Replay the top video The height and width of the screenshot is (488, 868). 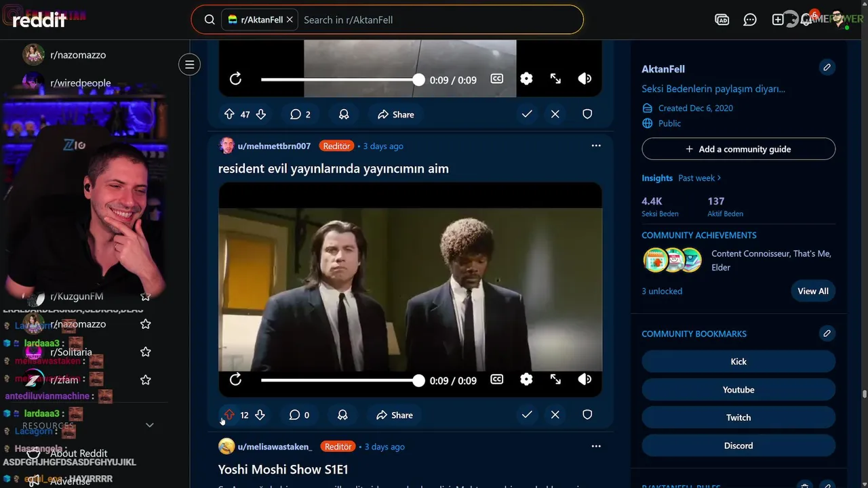tap(235, 79)
